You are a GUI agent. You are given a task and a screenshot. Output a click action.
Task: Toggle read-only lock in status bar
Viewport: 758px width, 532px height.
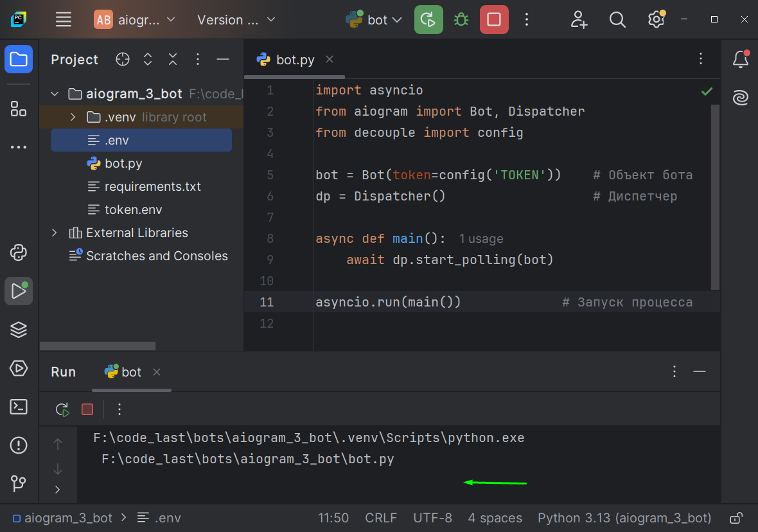pyautogui.click(x=736, y=518)
